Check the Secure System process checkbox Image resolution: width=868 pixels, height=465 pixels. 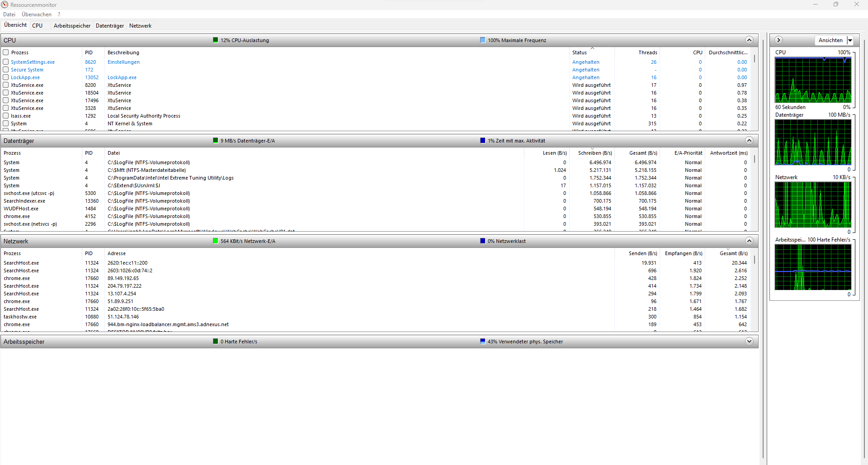[x=6, y=70]
